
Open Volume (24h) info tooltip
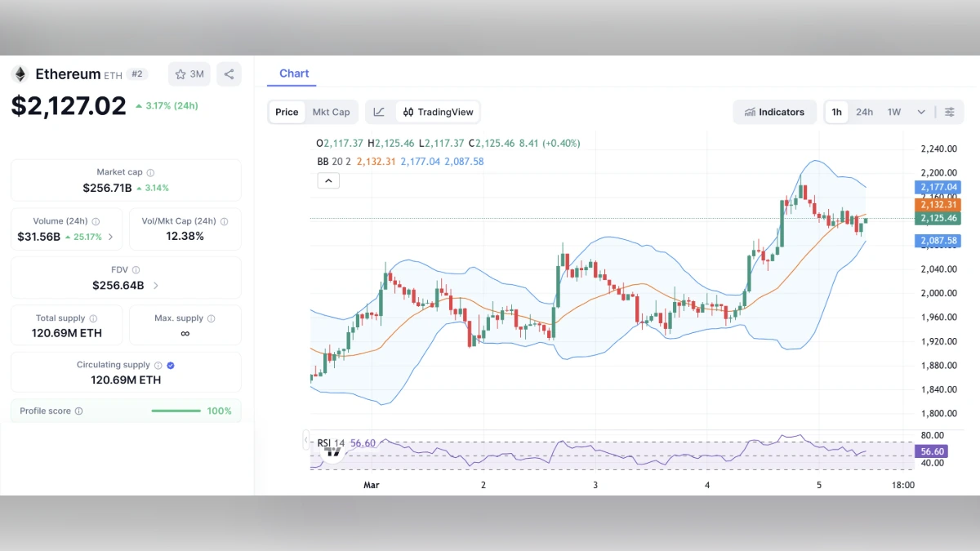coord(96,221)
